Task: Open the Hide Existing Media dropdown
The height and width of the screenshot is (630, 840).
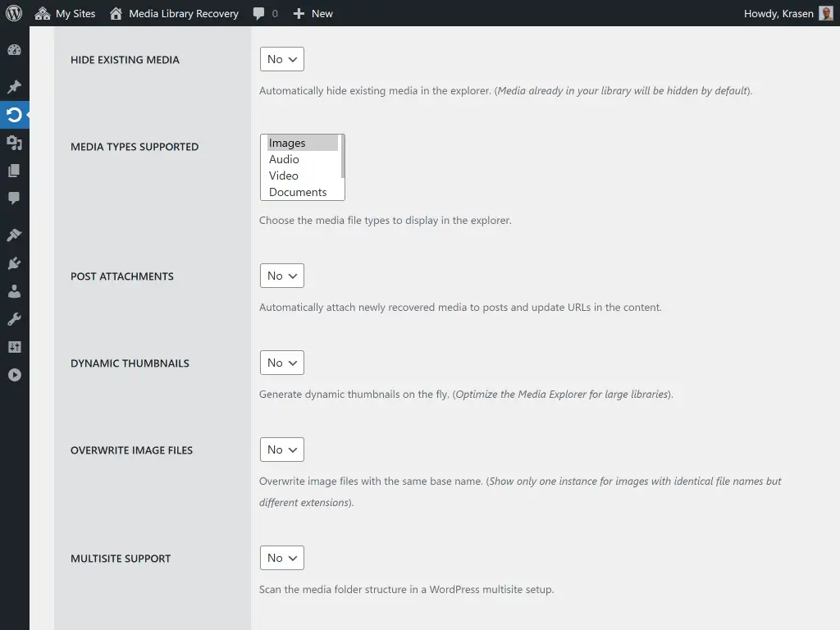Action: click(281, 59)
